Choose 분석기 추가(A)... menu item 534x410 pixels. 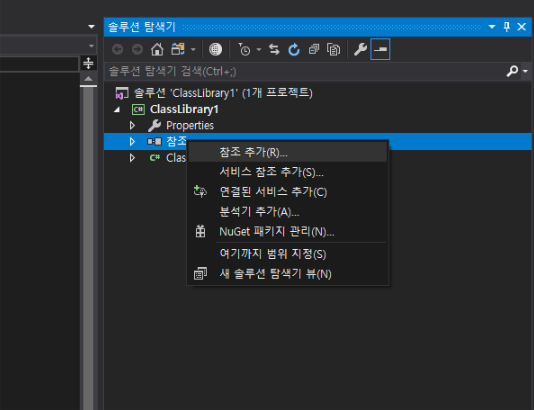pos(287,212)
